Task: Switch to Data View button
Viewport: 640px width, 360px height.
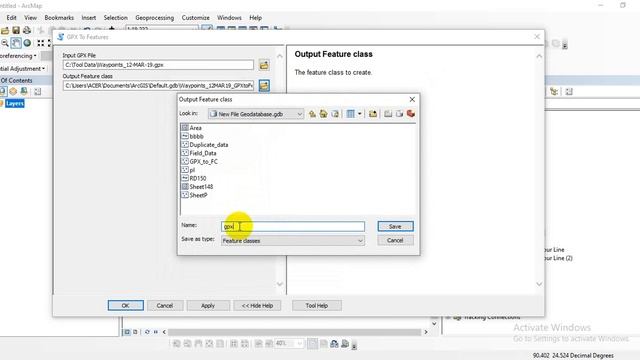Action: pos(127,332)
